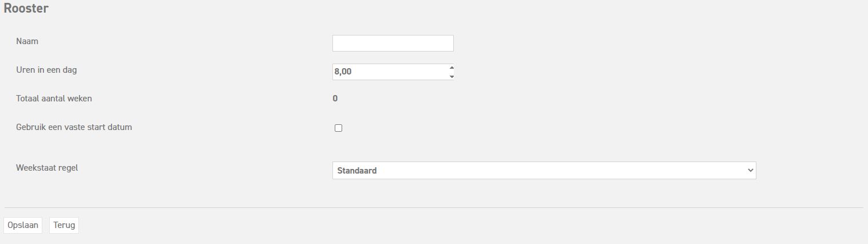Increase hours with the up stepper arrow
Screen dimensions: 868x244
tap(451, 68)
